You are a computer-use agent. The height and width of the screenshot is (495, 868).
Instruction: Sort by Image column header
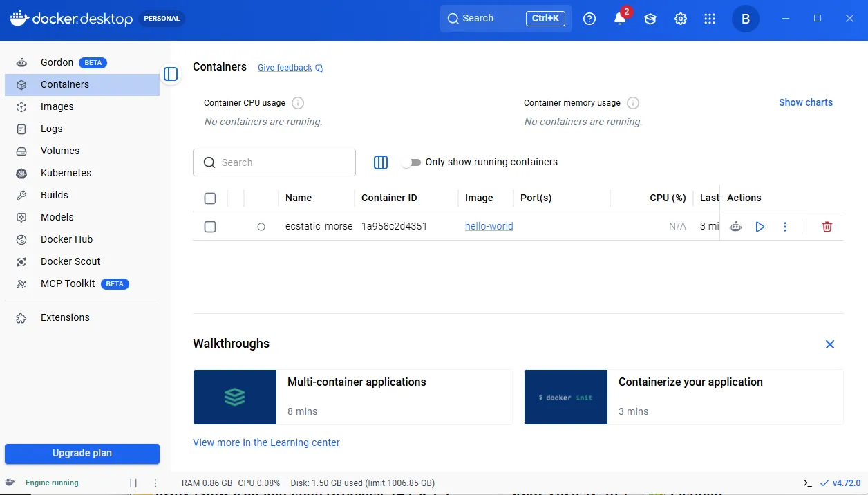click(479, 198)
